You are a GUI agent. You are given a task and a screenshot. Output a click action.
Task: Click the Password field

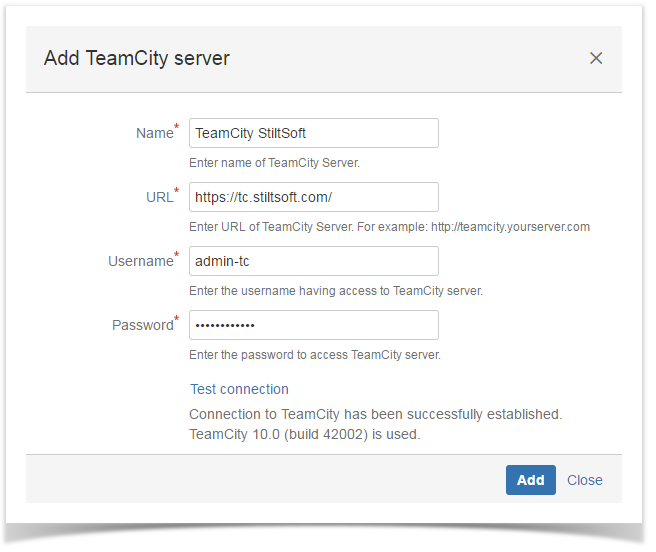[x=313, y=325]
